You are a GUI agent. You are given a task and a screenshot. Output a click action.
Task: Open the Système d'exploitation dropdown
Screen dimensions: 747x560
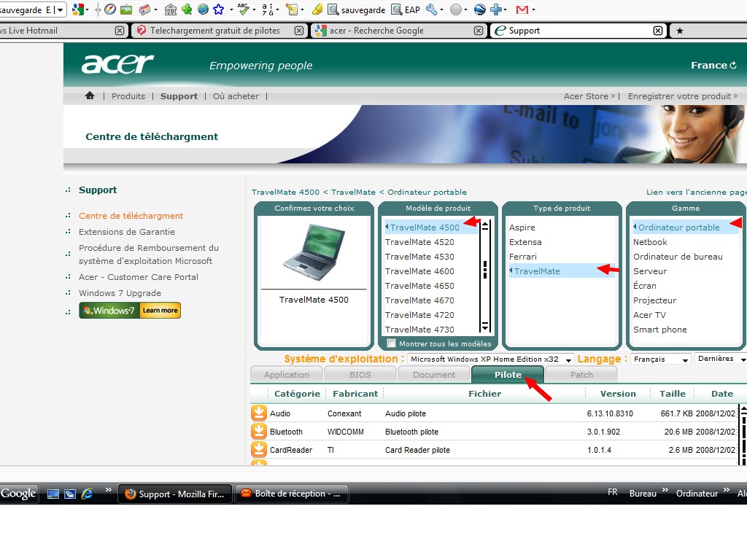tap(489, 359)
